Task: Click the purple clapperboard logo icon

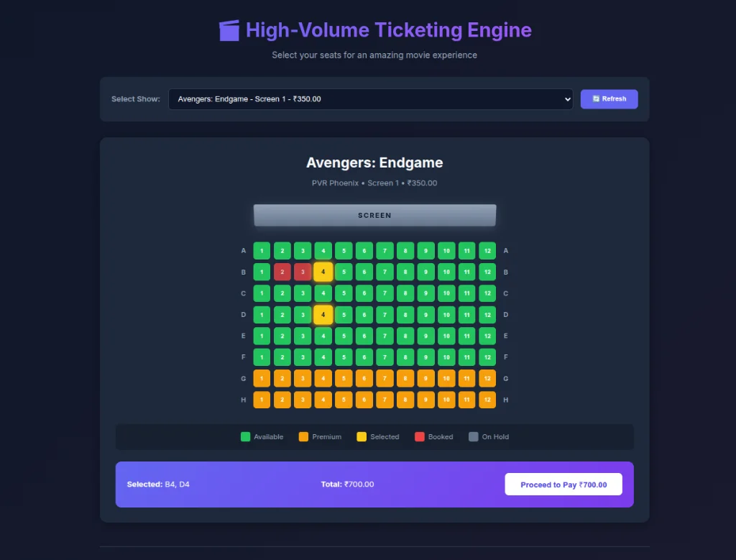Action: point(229,30)
